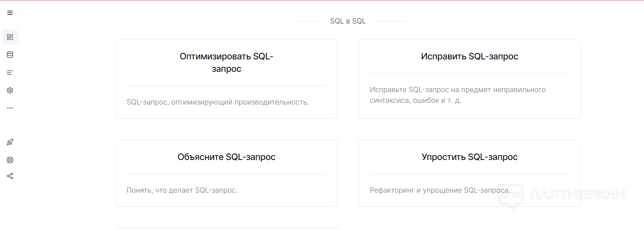Open the database icon in the sidebar
This screenshot has width=644, height=230.
(10, 55)
